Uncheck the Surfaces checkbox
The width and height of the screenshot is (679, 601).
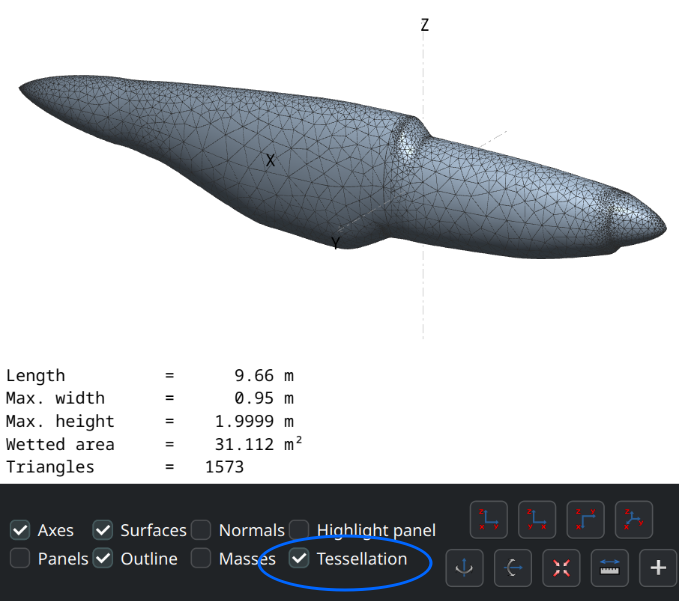click(103, 530)
